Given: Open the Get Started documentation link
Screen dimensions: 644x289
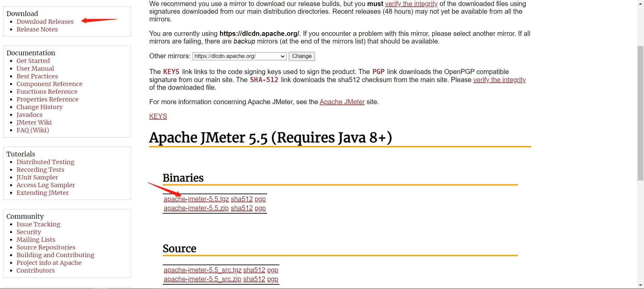Looking at the screenshot, I should click(x=33, y=61).
